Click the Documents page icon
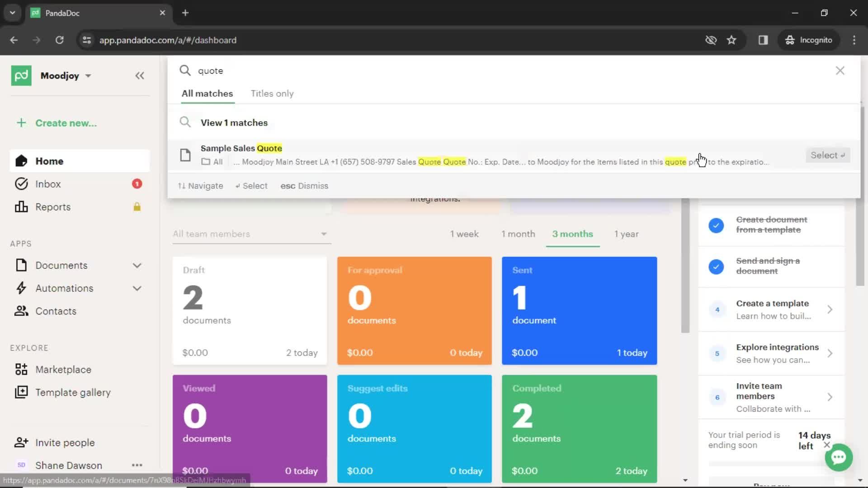 (21, 265)
